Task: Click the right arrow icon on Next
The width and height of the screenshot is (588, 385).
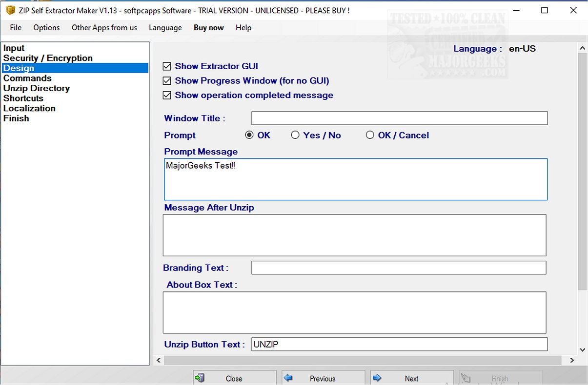Action: click(377, 378)
